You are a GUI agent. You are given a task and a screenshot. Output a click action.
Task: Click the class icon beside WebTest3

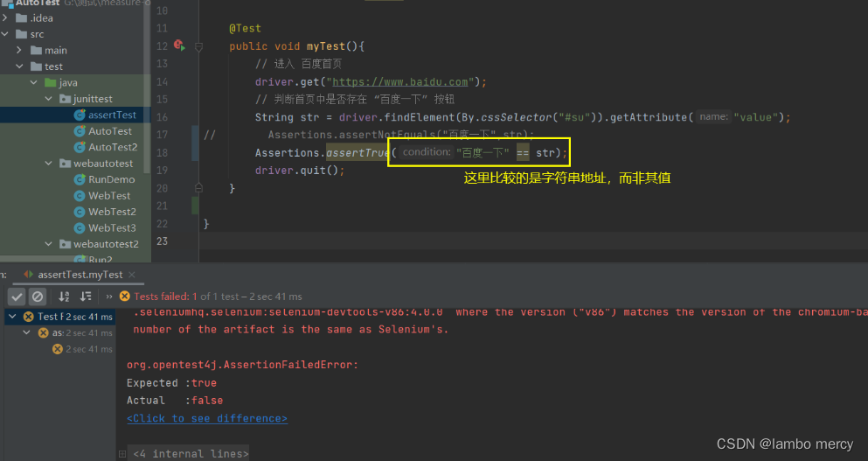click(x=80, y=227)
